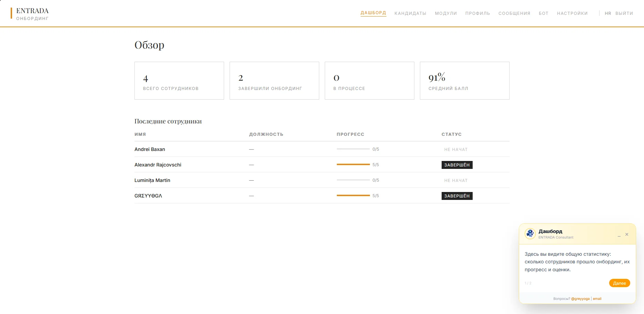This screenshot has height=314, width=644.
Task: Click the Прогресс column header
Action: point(350,134)
